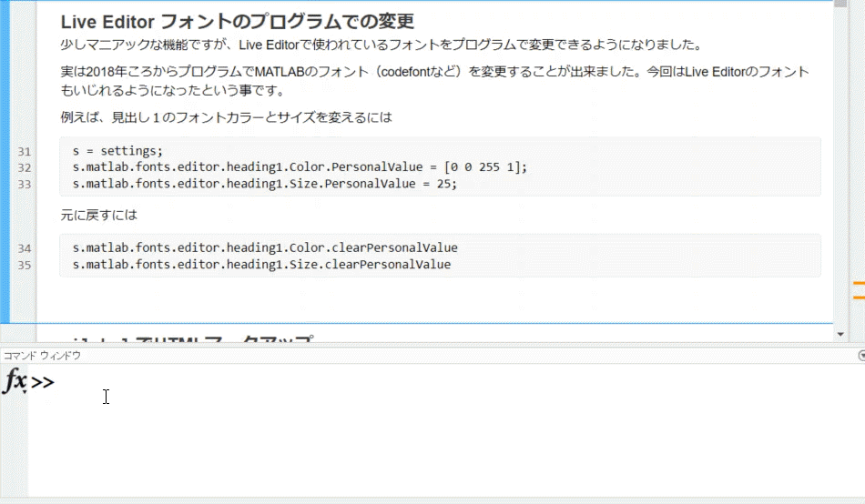Screen dimensions: 865x504
Task: Click the heading1.Size.PersonalValue = 25 line
Action: tap(264, 184)
